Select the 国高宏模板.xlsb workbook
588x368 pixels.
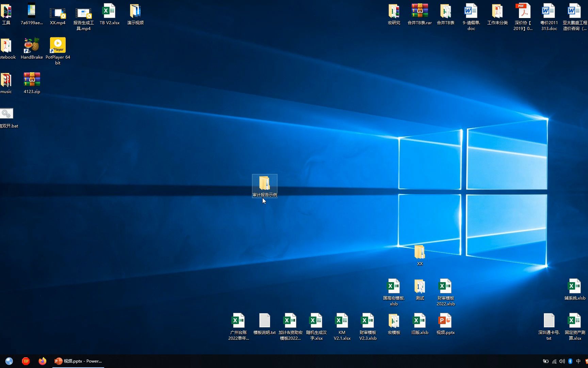(x=394, y=292)
